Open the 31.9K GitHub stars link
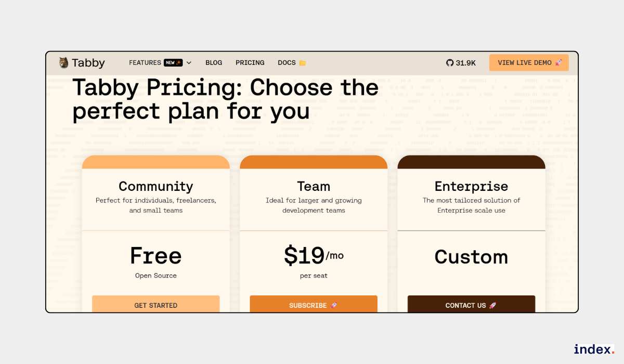The height and width of the screenshot is (364, 624). (462, 62)
